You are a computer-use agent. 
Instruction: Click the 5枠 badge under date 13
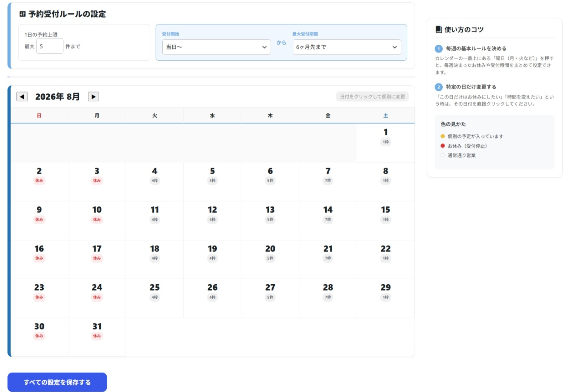pyautogui.click(x=270, y=220)
